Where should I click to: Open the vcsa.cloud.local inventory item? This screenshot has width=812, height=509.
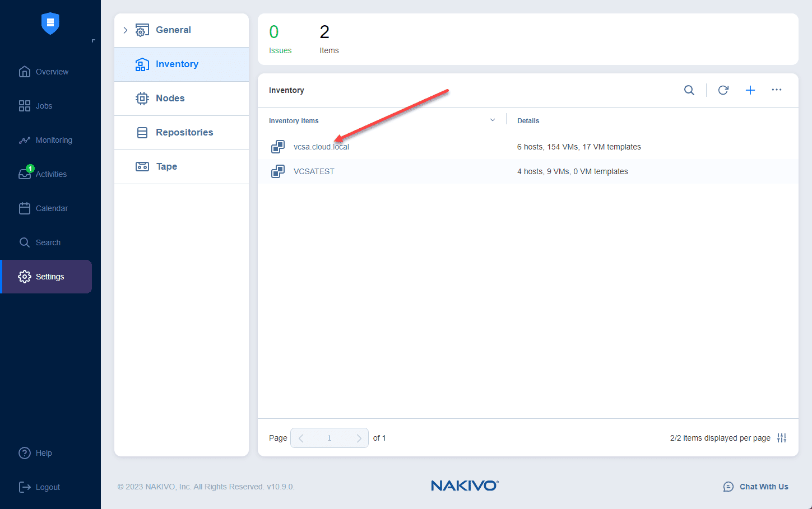coord(321,147)
